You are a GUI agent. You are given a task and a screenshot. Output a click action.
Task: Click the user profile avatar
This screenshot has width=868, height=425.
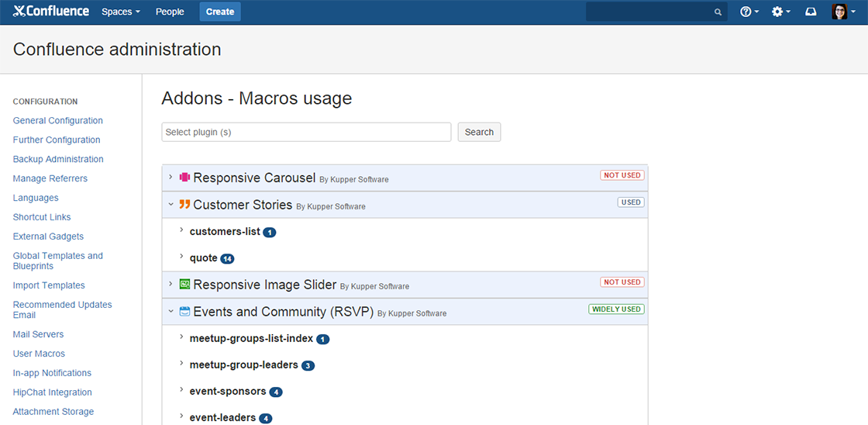pyautogui.click(x=839, y=12)
